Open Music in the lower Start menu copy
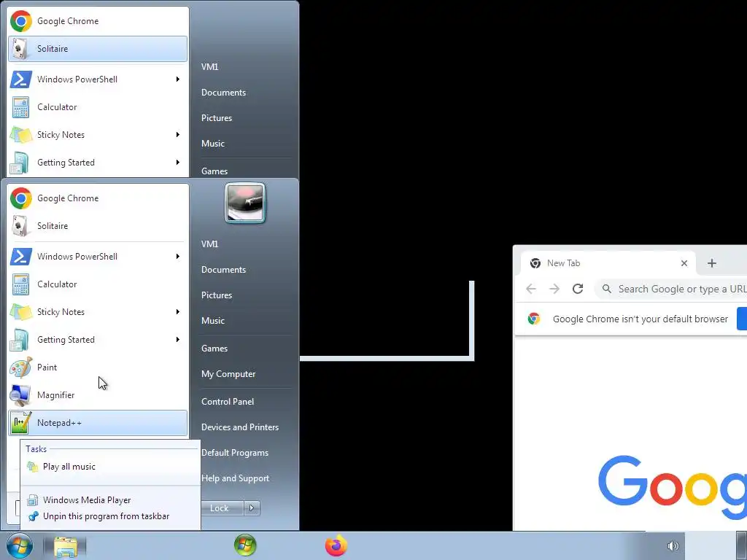Viewport: 747px width, 560px height. tap(212, 321)
